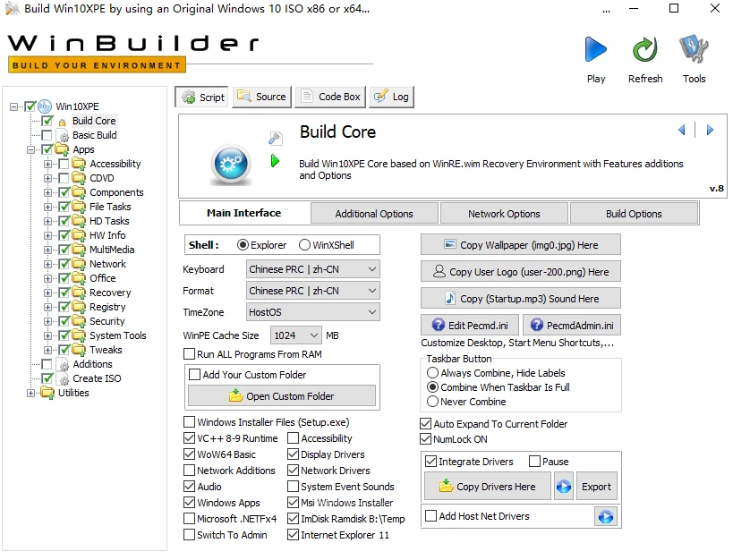Click the Apps folder icon

(x=62, y=149)
